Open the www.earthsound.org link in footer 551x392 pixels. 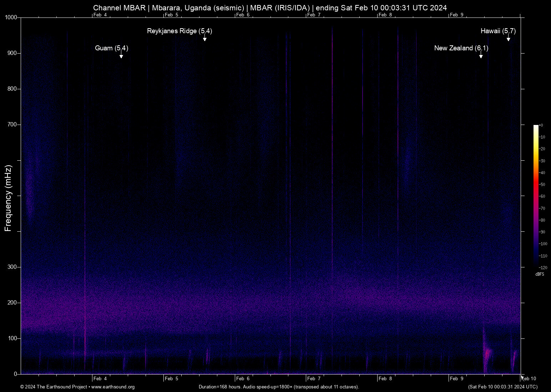tap(113, 387)
